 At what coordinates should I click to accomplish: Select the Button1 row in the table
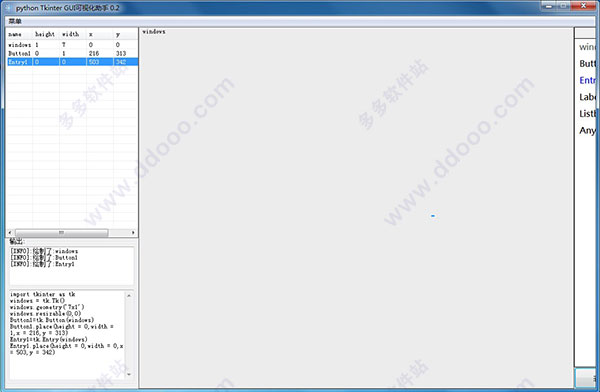[x=72, y=53]
